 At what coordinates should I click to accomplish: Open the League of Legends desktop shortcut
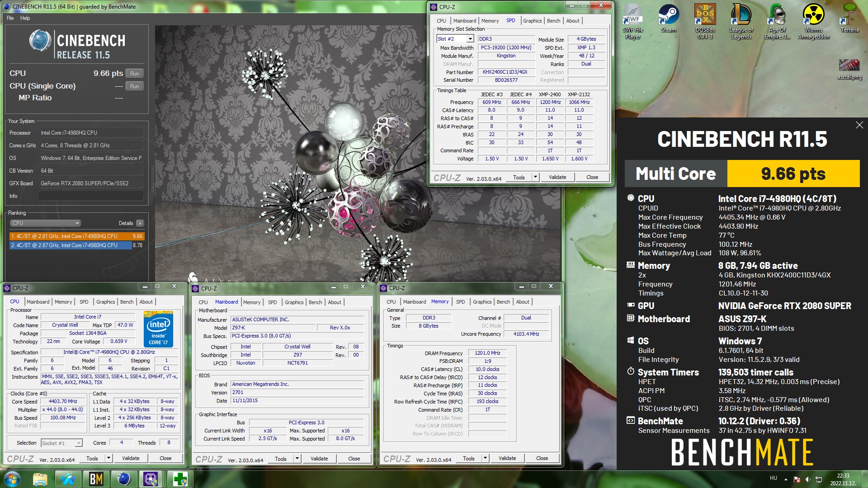click(741, 22)
